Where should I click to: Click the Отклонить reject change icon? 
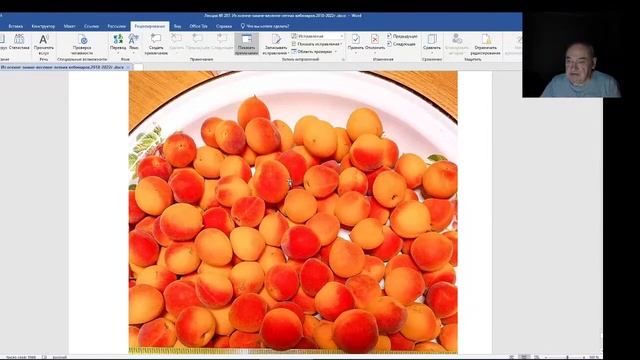point(375,39)
